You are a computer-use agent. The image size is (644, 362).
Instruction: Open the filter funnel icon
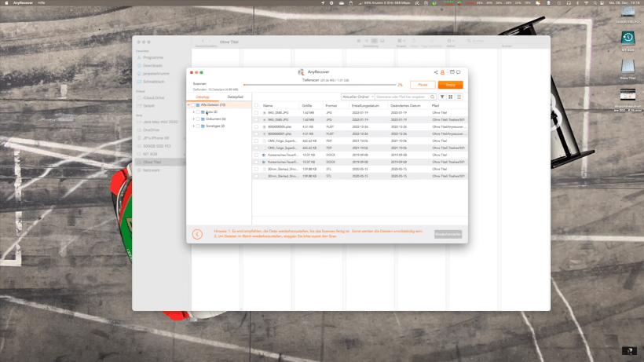pyautogui.click(x=442, y=97)
